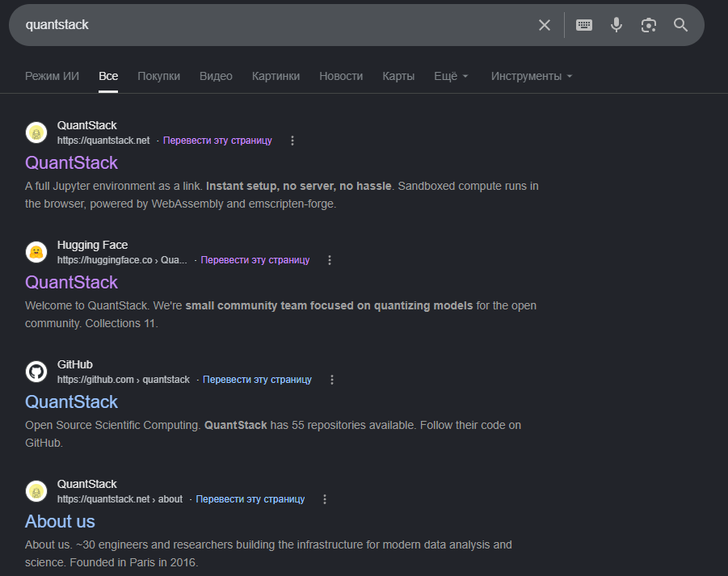Viewport: 728px width, 576px height.
Task: Open the About us result link
Action: (x=60, y=522)
